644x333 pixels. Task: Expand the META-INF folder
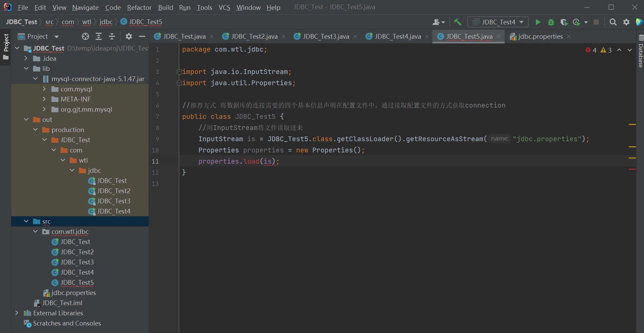click(x=44, y=99)
